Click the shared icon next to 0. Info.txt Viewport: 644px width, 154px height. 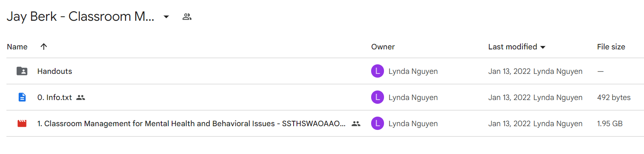(81, 98)
